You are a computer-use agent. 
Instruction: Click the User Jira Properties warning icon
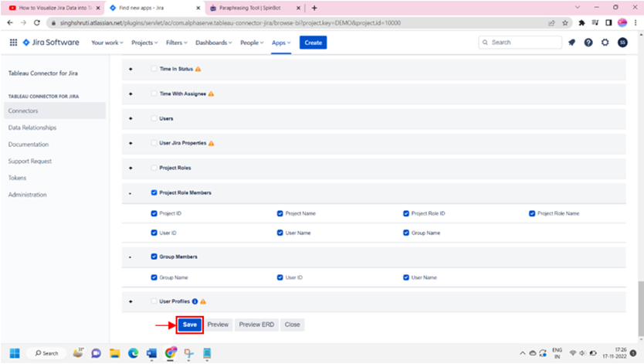(211, 144)
